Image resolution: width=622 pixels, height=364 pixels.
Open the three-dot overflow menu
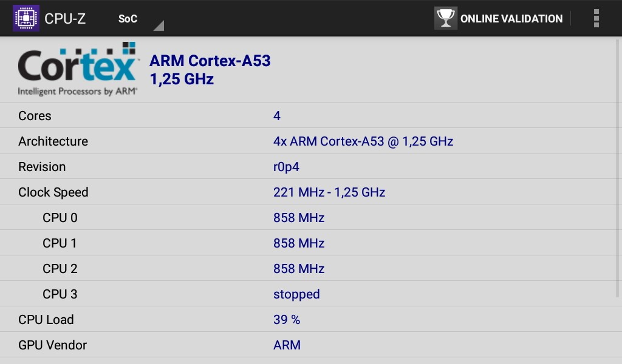pyautogui.click(x=596, y=19)
